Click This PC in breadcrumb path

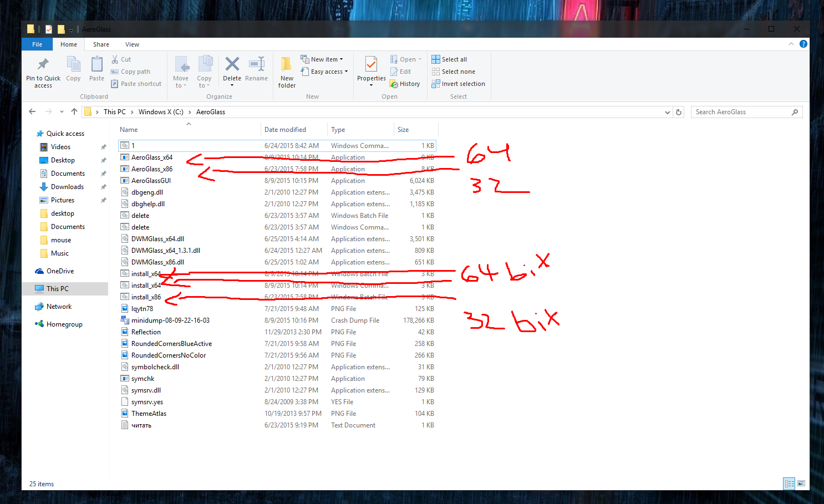coord(115,112)
